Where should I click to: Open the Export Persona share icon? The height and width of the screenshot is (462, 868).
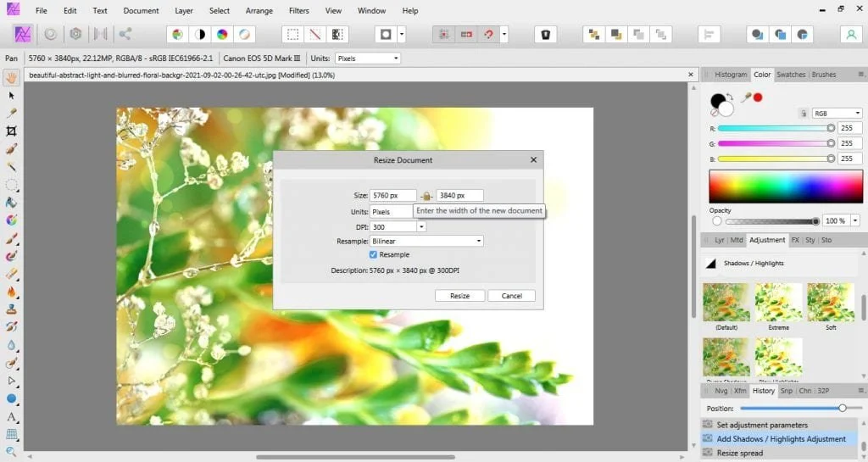pyautogui.click(x=125, y=34)
